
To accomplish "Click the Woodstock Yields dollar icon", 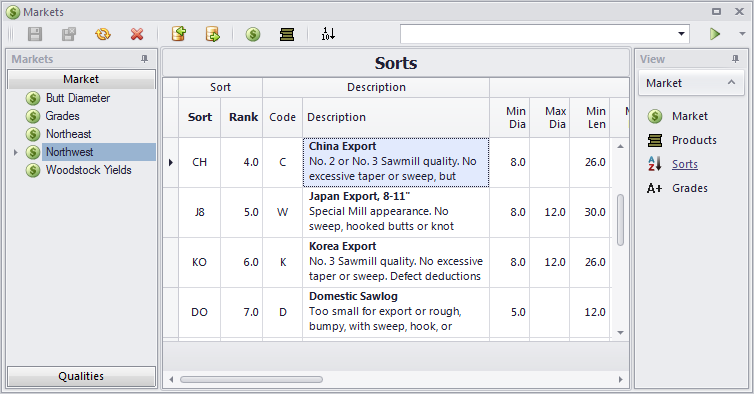I will coord(33,170).
